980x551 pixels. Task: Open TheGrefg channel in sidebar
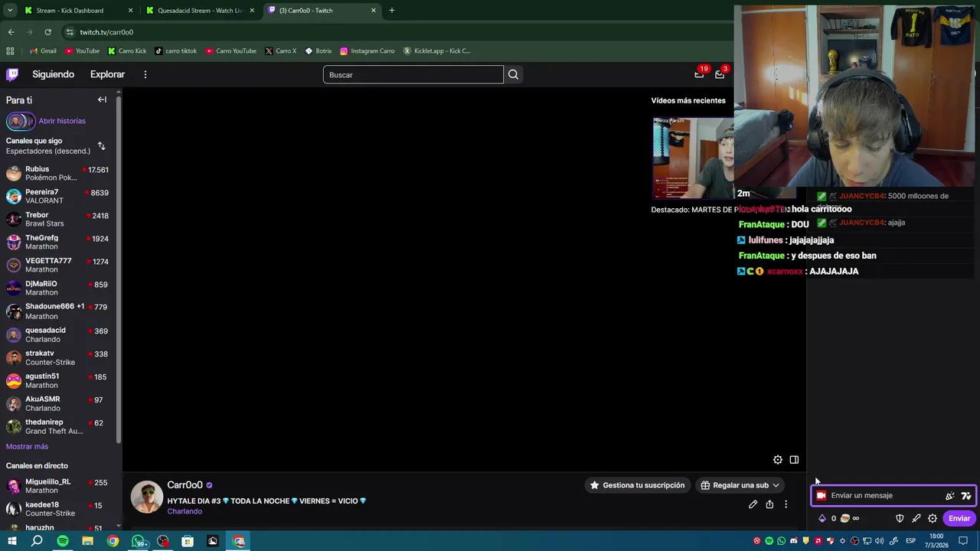[58, 242]
